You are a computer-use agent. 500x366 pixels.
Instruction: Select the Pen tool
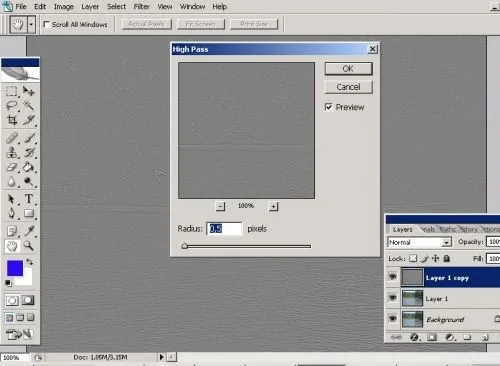(x=12, y=213)
